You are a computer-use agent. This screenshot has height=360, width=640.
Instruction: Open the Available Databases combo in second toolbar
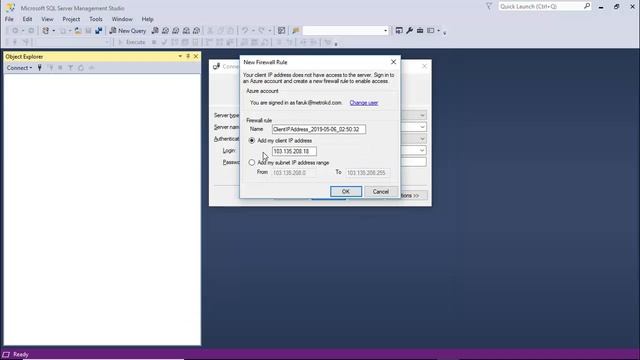(x=73, y=42)
